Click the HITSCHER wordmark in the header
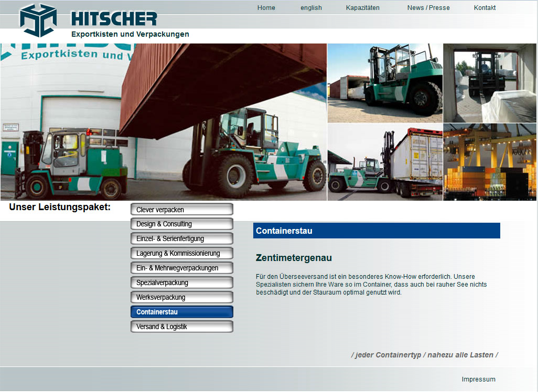The image size is (538, 392). pos(114,19)
